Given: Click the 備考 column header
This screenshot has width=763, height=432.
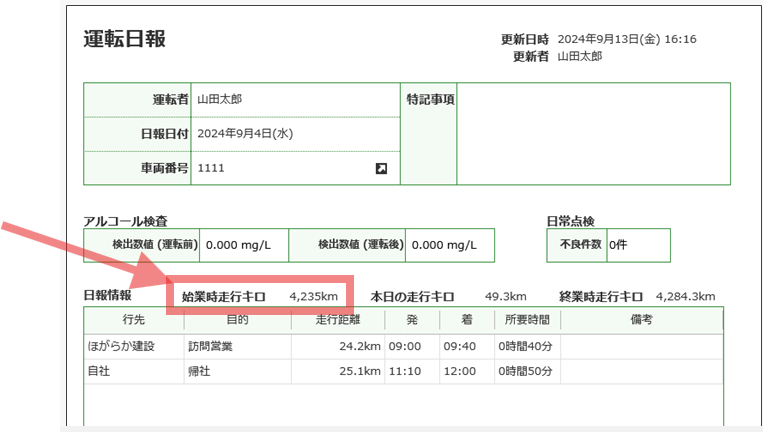Looking at the screenshot, I should coord(641,320).
